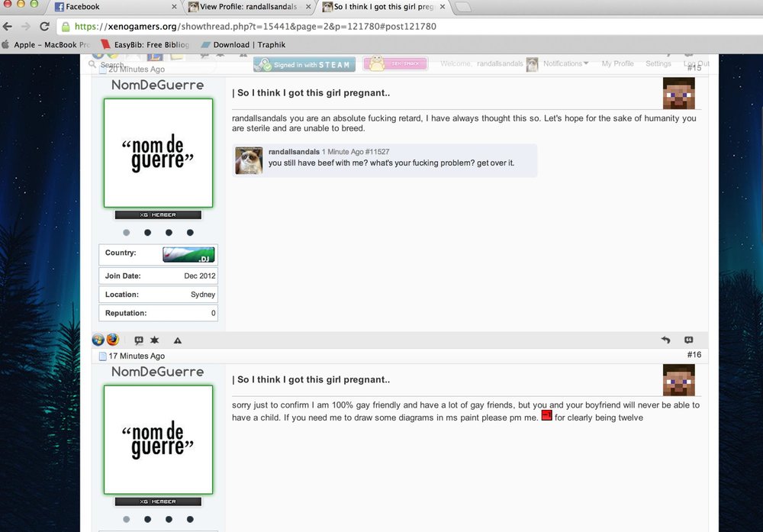
Task: Open the Settings link in header
Action: click(x=658, y=64)
